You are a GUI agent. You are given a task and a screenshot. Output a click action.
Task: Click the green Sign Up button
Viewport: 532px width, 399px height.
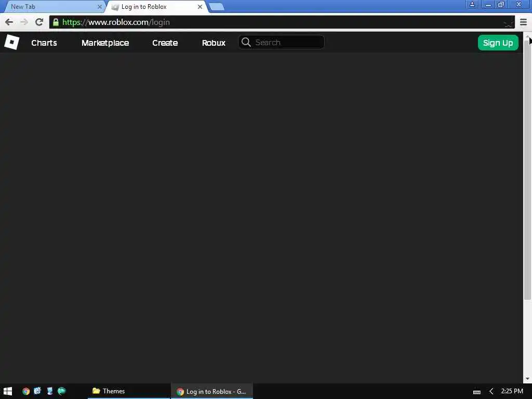pos(498,43)
